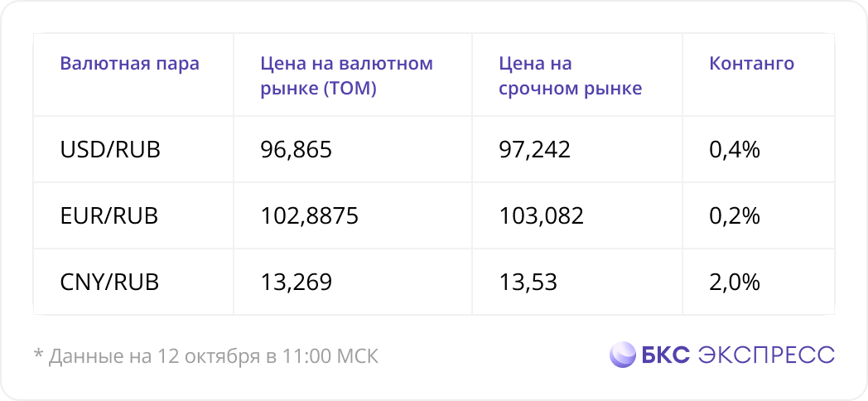Click the CNY/RUB spot price 13,269
Image resolution: width=868 pixels, height=401 pixels.
297,283
